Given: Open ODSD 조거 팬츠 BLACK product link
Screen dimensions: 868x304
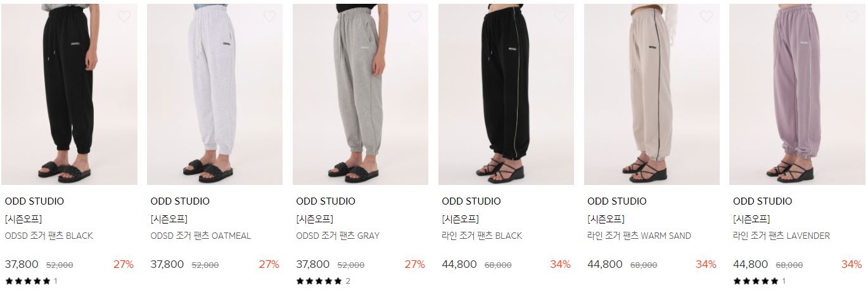Looking at the screenshot, I should pos(49,236).
